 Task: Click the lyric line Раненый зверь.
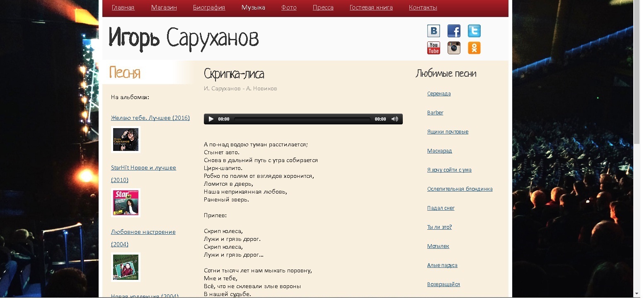pos(226,200)
